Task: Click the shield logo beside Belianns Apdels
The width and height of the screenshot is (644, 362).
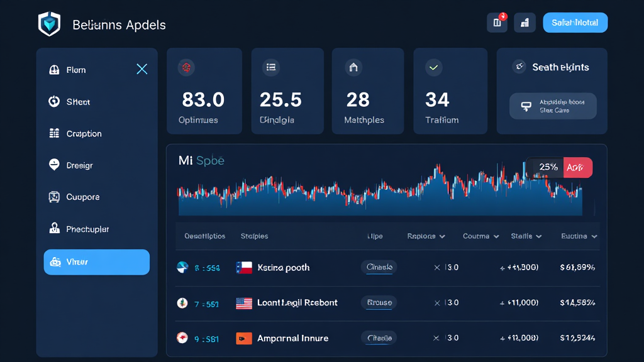Action: 49,25
